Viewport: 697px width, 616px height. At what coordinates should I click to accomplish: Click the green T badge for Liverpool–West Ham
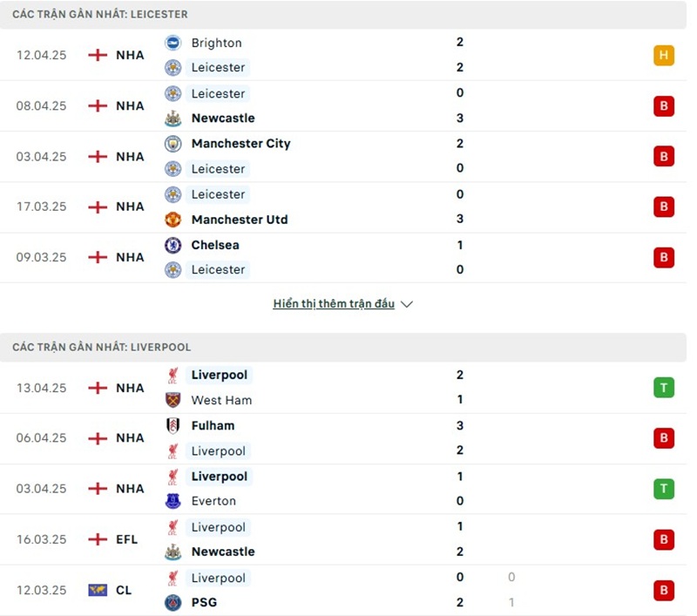pos(664,388)
